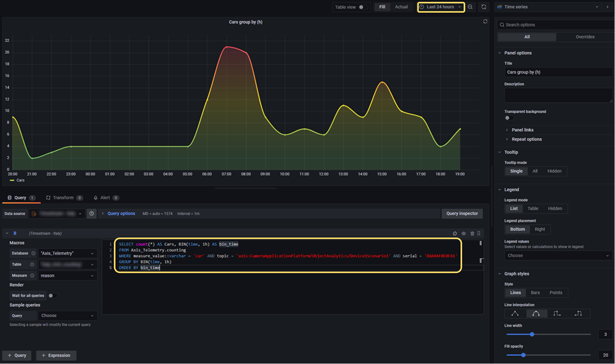Click the zoom out time range icon

[x=470, y=7]
